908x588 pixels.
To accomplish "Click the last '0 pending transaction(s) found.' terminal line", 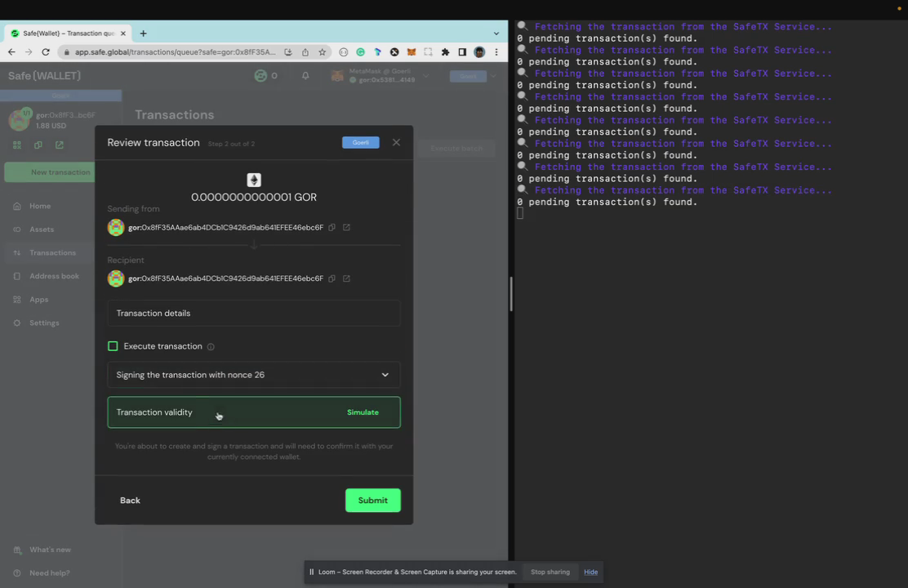I will [608, 203].
